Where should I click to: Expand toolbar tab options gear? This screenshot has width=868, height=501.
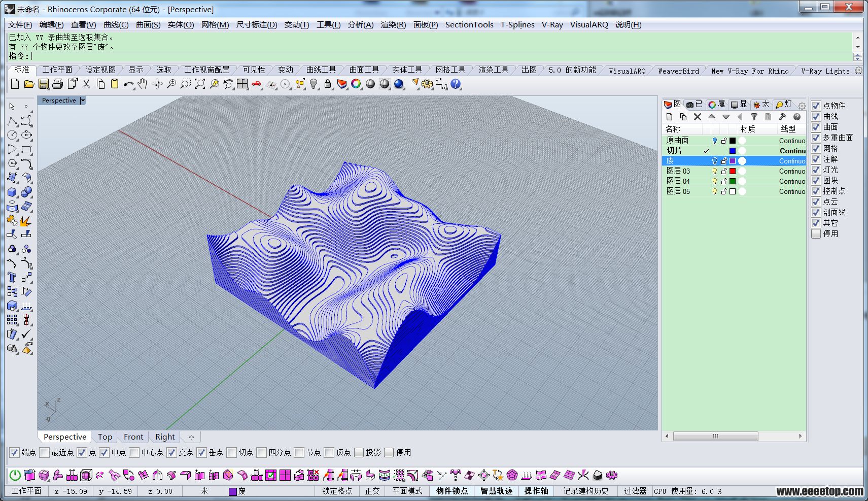[x=858, y=71]
